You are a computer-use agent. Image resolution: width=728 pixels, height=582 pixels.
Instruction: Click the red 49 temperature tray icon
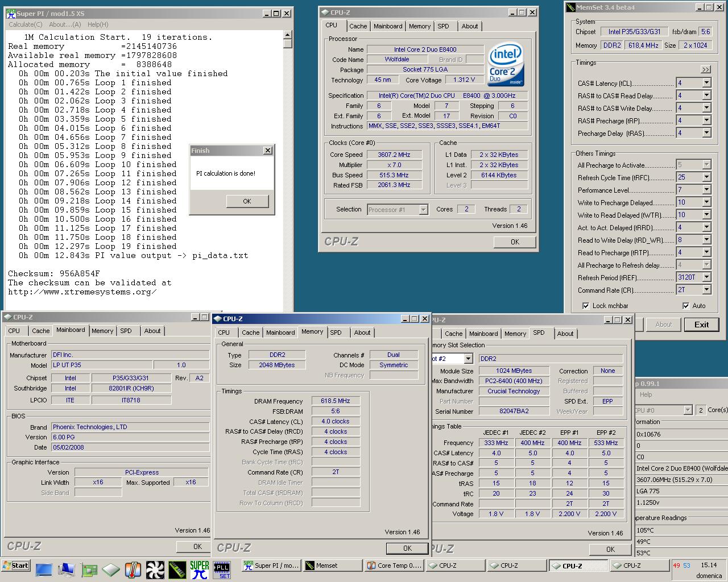[677, 566]
